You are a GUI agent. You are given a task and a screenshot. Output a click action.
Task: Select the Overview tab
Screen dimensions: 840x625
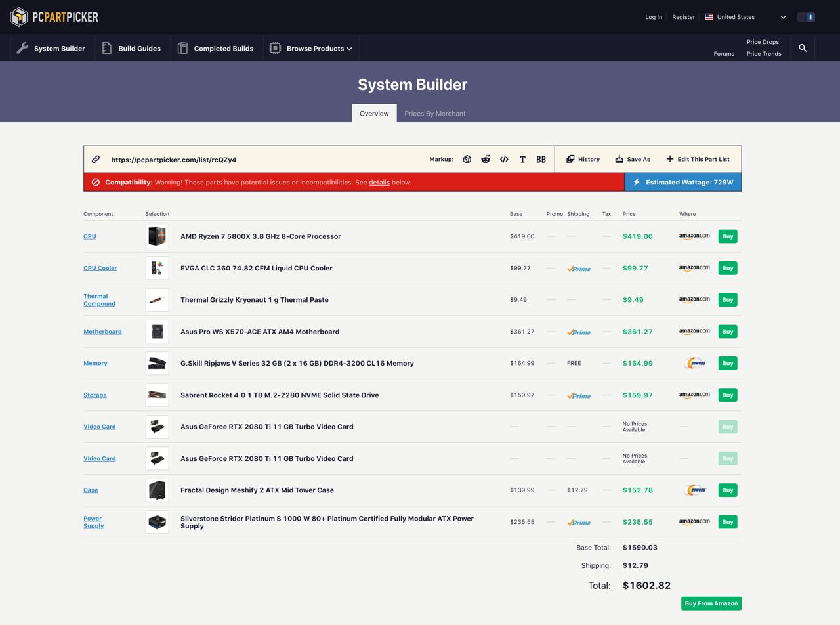(374, 113)
